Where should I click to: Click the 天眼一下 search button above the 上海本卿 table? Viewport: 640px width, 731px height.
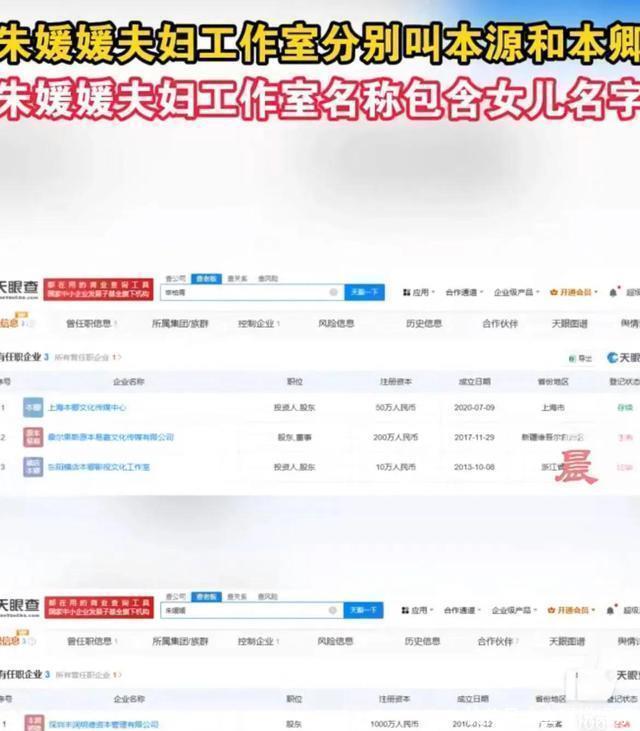365,292
